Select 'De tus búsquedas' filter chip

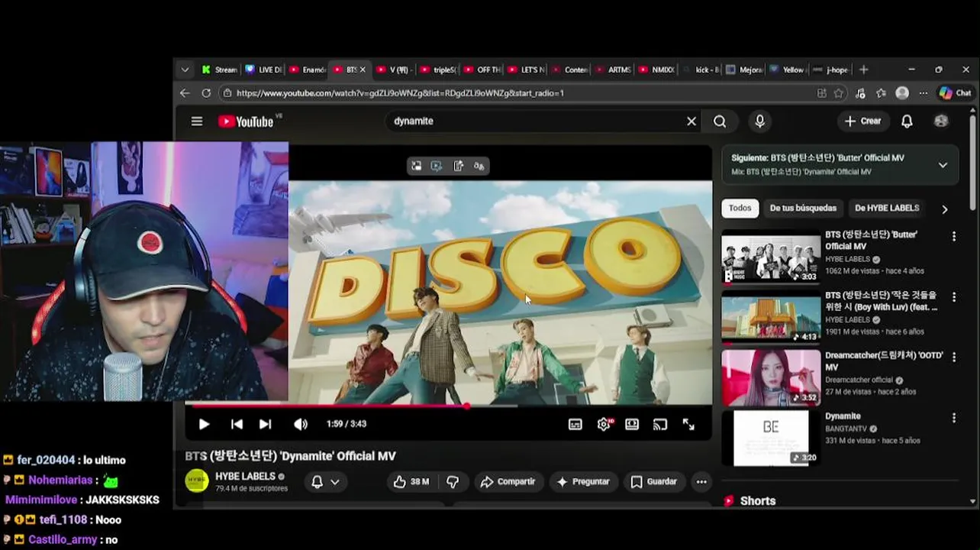click(803, 208)
